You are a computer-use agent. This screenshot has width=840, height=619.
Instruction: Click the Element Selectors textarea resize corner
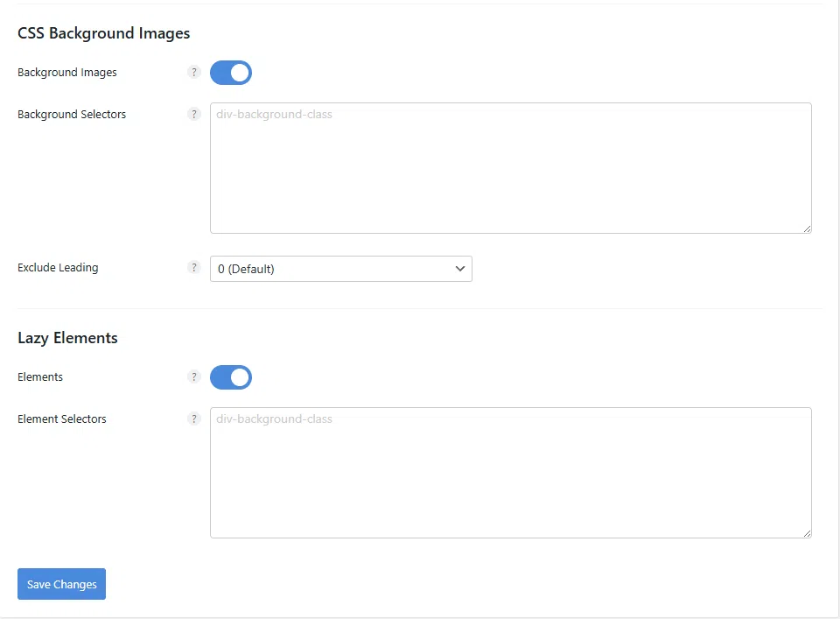pos(807,533)
